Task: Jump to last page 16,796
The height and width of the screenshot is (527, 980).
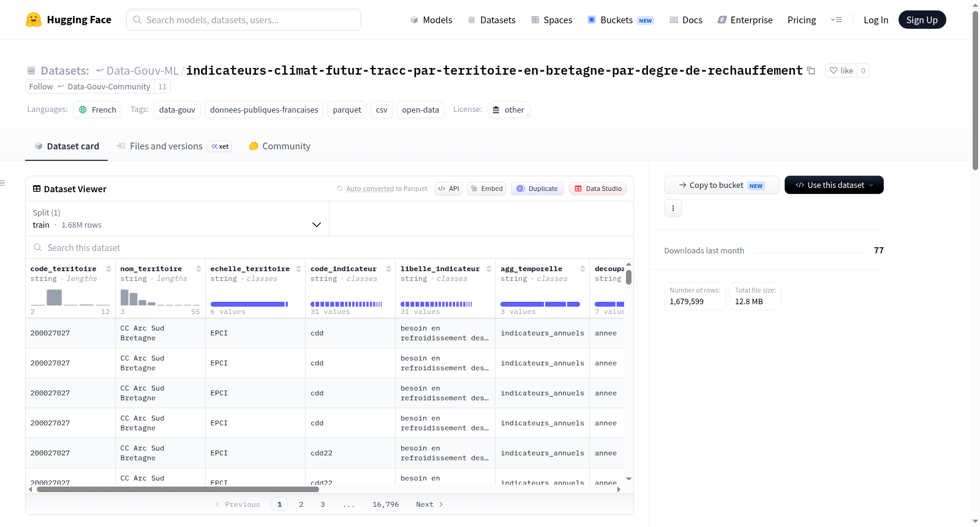Action: click(x=385, y=504)
